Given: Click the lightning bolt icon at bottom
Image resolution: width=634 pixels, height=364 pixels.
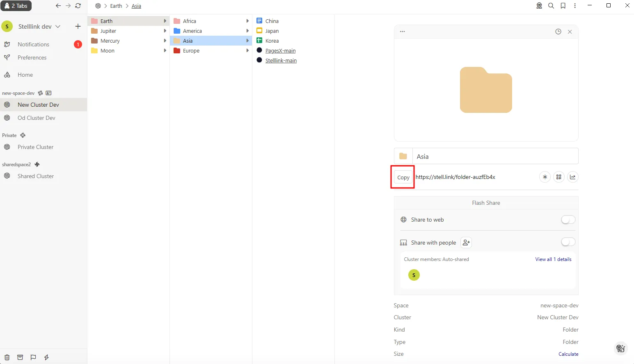Looking at the screenshot, I should (x=46, y=357).
